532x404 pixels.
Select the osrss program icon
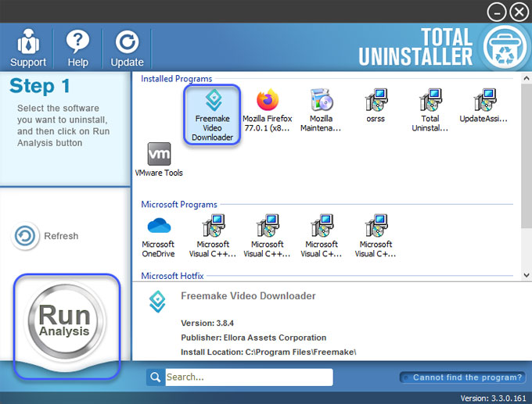pyautogui.click(x=376, y=105)
